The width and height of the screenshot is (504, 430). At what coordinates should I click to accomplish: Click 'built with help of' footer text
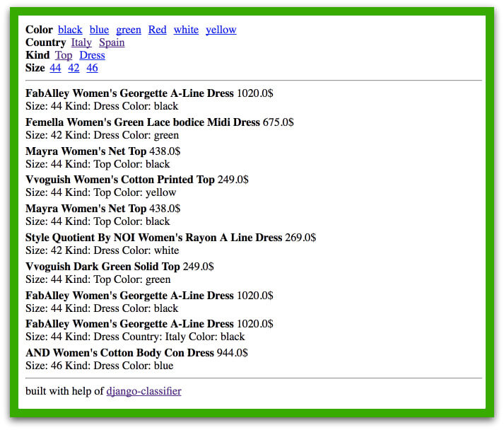[64, 391]
